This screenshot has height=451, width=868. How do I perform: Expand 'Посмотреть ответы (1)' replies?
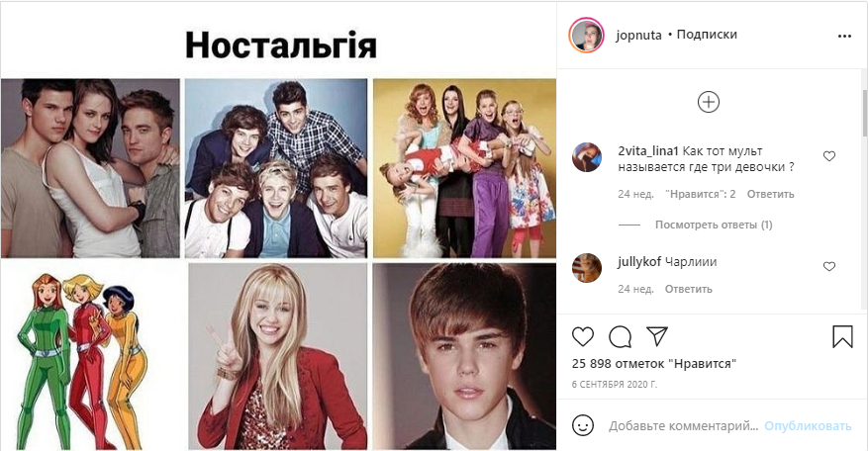coord(714,225)
